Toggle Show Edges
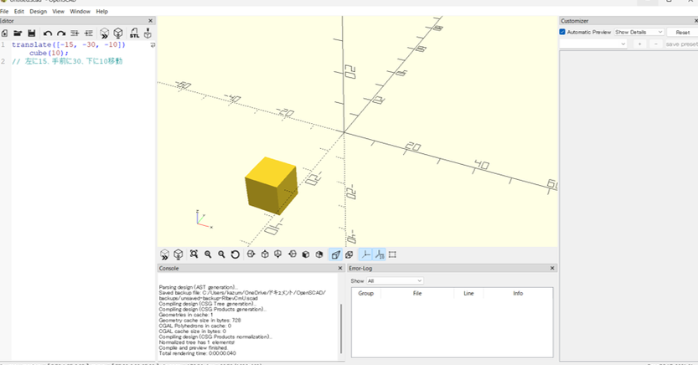 coord(392,255)
